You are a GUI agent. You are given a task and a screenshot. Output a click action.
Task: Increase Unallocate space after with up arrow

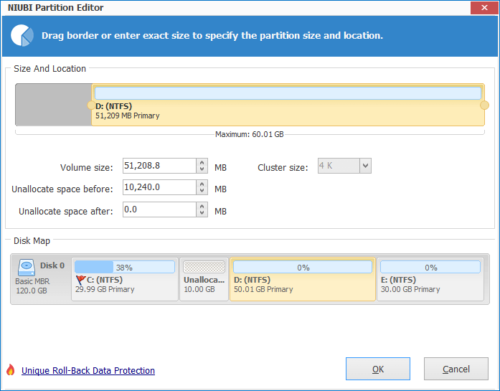[202, 206]
